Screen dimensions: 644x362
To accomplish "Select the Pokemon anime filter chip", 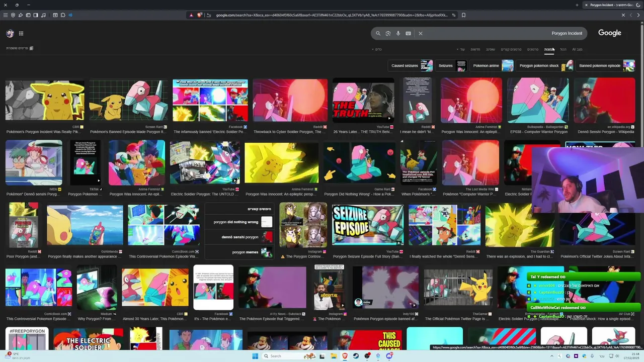I will pos(493,65).
